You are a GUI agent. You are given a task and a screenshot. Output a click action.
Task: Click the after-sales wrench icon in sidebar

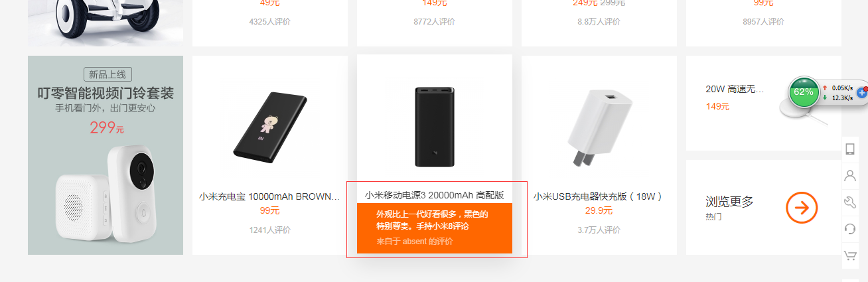tap(849, 202)
